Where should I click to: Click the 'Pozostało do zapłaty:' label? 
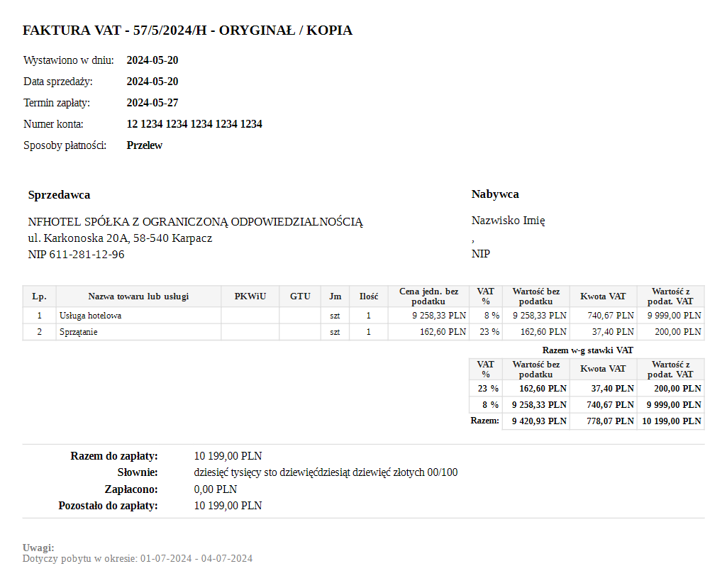pos(108,506)
